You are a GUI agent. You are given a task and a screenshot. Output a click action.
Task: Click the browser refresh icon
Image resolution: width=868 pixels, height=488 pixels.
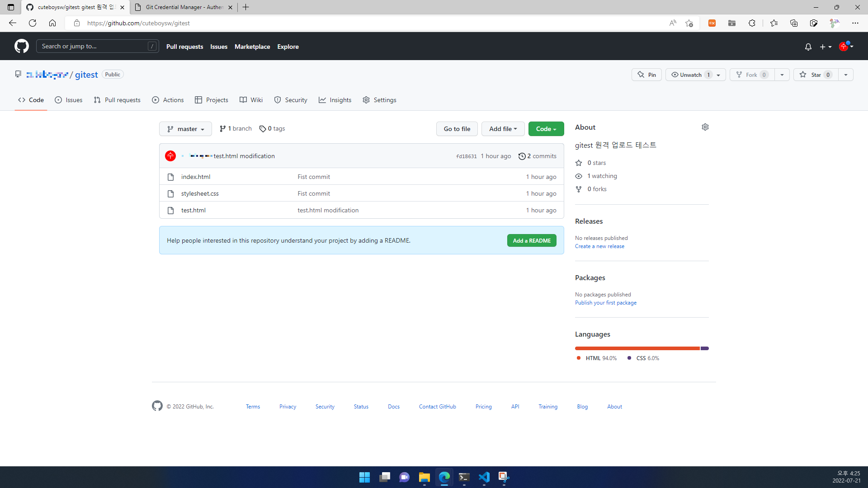pyautogui.click(x=33, y=23)
